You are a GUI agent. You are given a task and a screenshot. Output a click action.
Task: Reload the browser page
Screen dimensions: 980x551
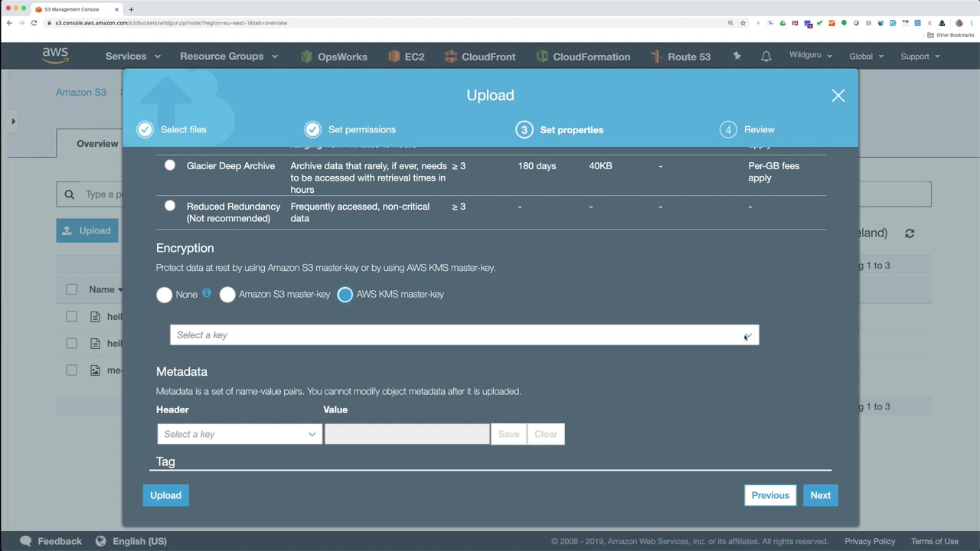point(34,23)
